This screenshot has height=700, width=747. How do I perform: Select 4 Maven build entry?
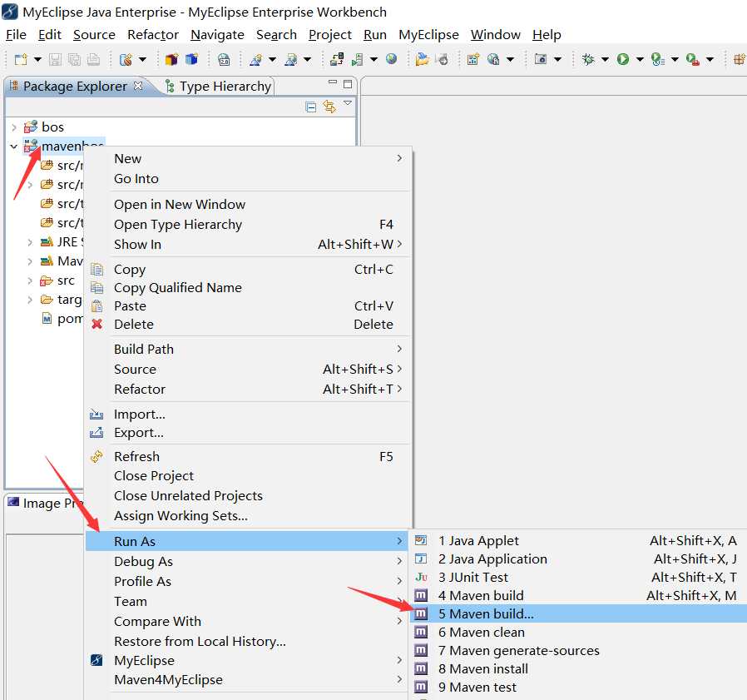click(x=578, y=596)
